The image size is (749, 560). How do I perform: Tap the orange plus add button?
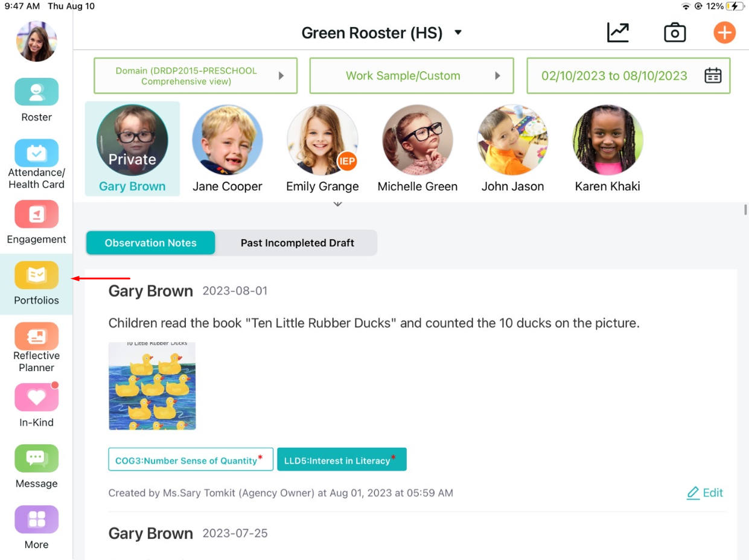[724, 33]
